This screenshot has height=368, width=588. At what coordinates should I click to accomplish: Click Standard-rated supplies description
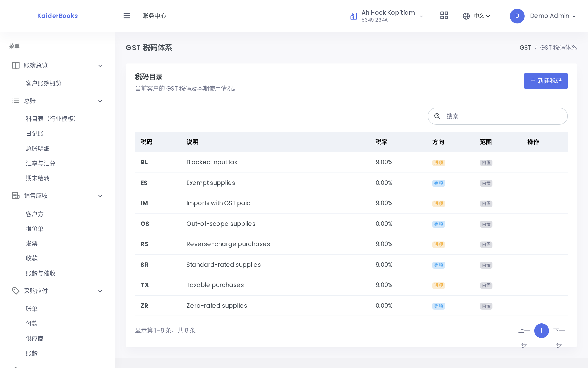tap(223, 264)
